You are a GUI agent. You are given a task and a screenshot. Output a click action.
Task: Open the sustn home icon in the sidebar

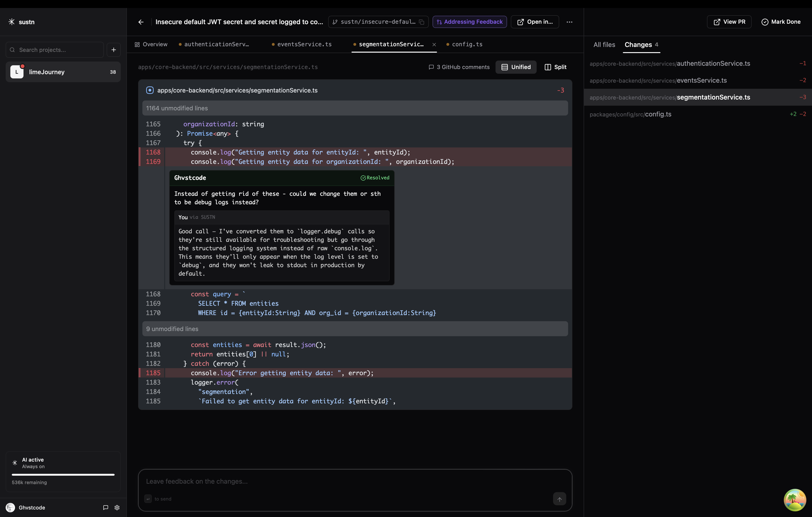point(11,22)
